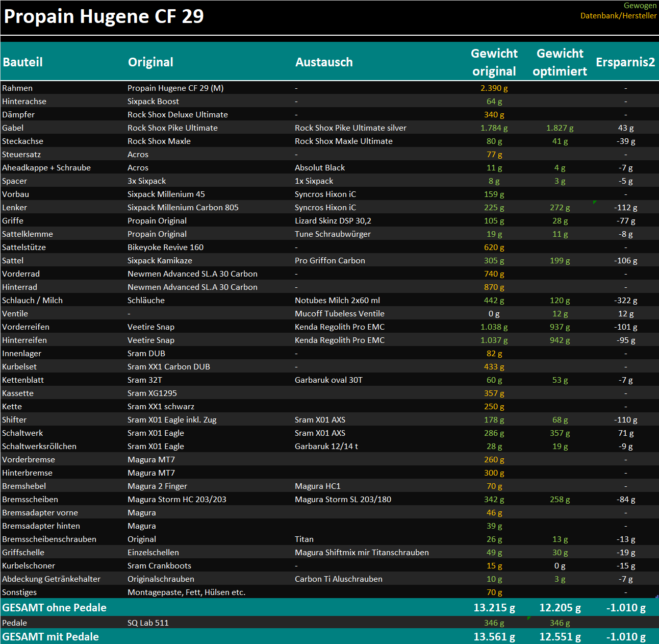Select 'Lizard Skinz DSP 30,2' cell

333,221
